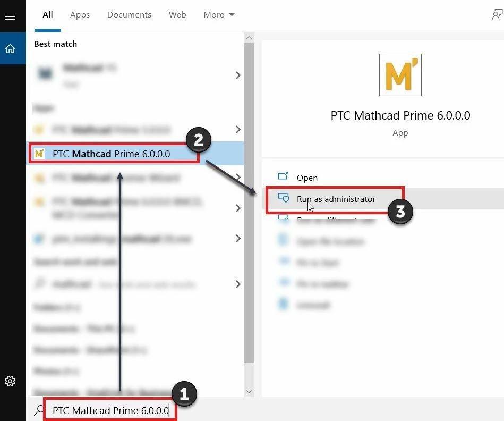Open the hamburger menu icon
The image size is (504, 421).
[x=10, y=16]
